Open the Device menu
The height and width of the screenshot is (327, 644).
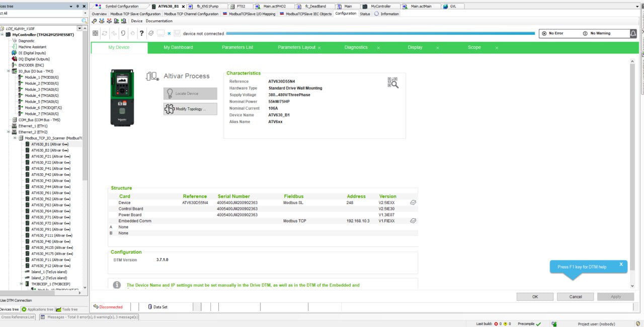137,21
